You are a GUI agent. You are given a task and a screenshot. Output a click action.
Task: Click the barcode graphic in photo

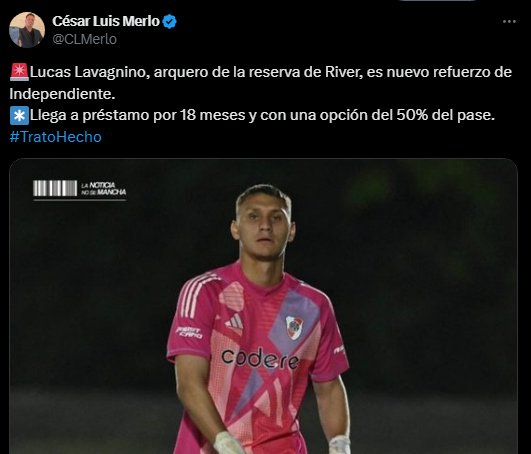55,188
